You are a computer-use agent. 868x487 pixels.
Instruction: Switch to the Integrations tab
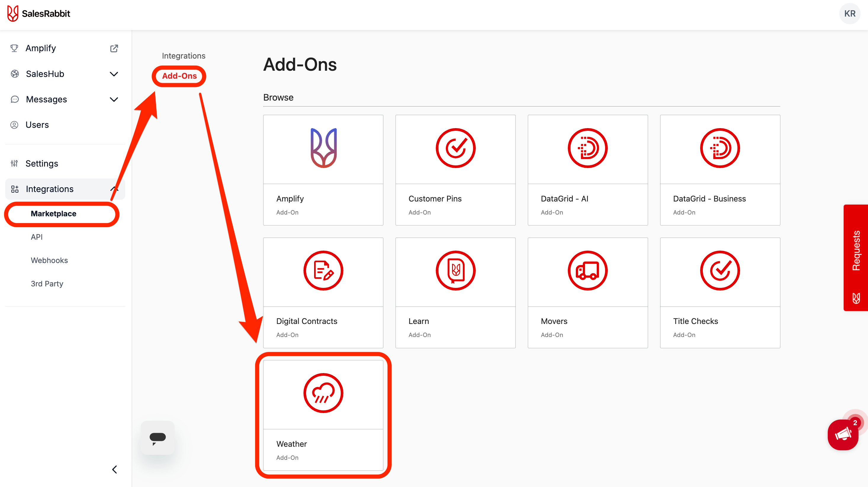click(183, 56)
